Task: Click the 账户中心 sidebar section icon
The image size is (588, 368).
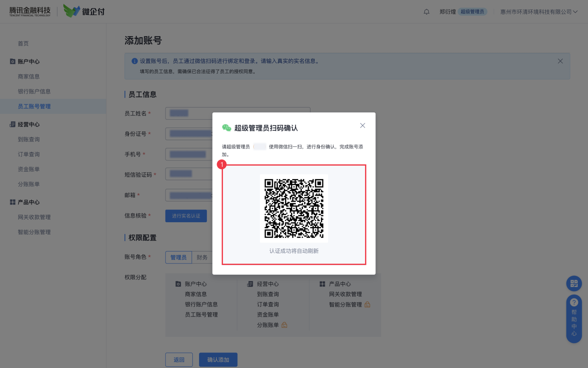Action: tap(13, 61)
